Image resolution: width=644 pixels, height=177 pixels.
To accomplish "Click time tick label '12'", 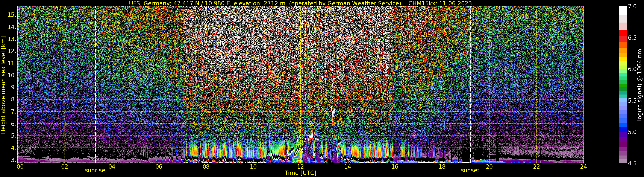I will [300, 167].
